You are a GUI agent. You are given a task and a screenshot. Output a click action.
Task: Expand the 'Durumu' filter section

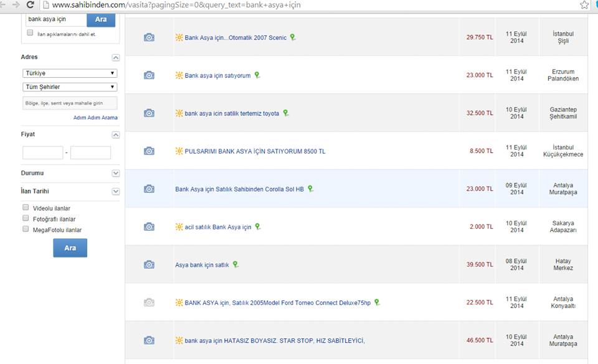pyautogui.click(x=115, y=173)
